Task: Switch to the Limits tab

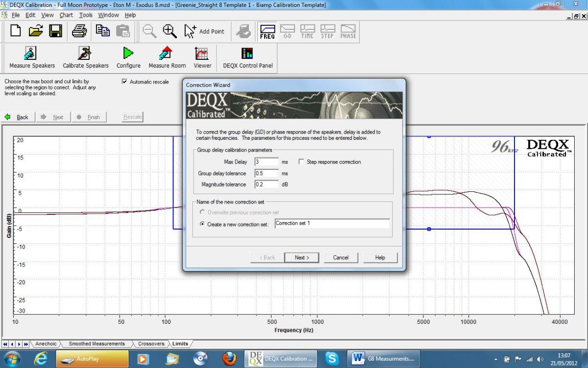Action: click(180, 343)
